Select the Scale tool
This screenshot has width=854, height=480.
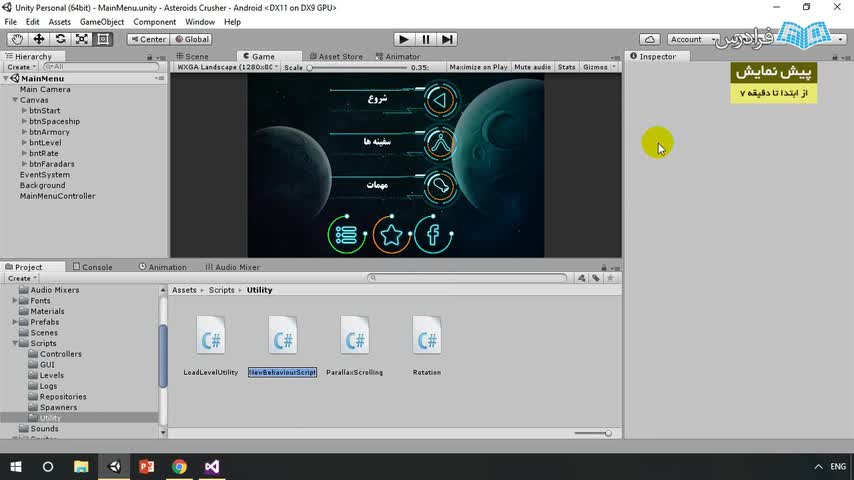tap(81, 39)
